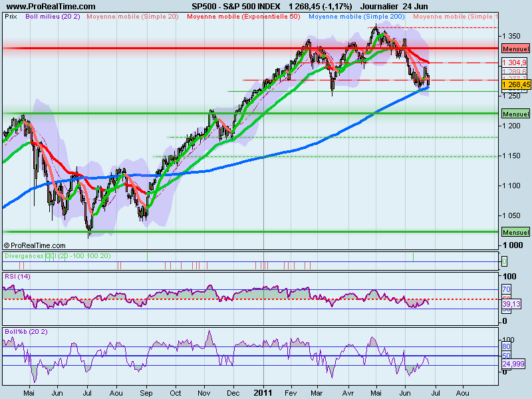This screenshot has height=399, width=532.
Task: Click the © ProRealTime.com copyright text
Action: [x=35, y=245]
